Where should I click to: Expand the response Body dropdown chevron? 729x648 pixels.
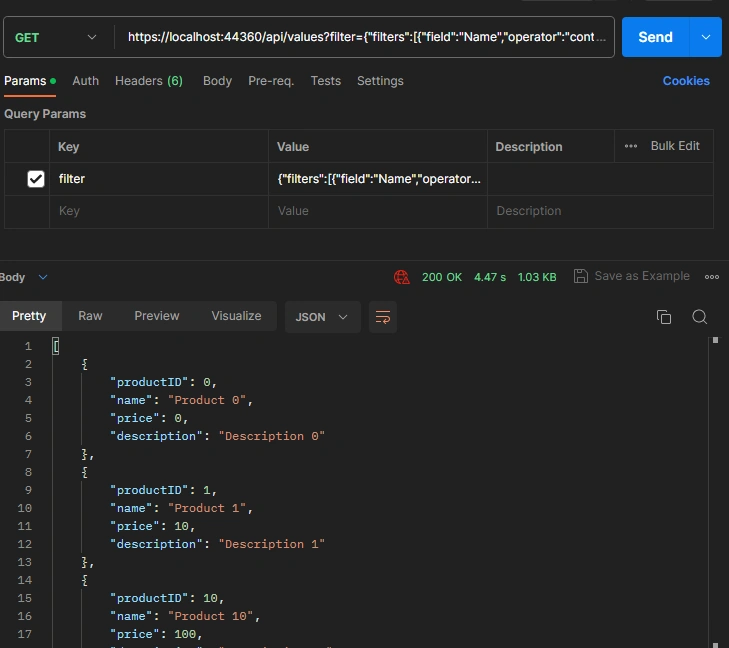point(43,277)
